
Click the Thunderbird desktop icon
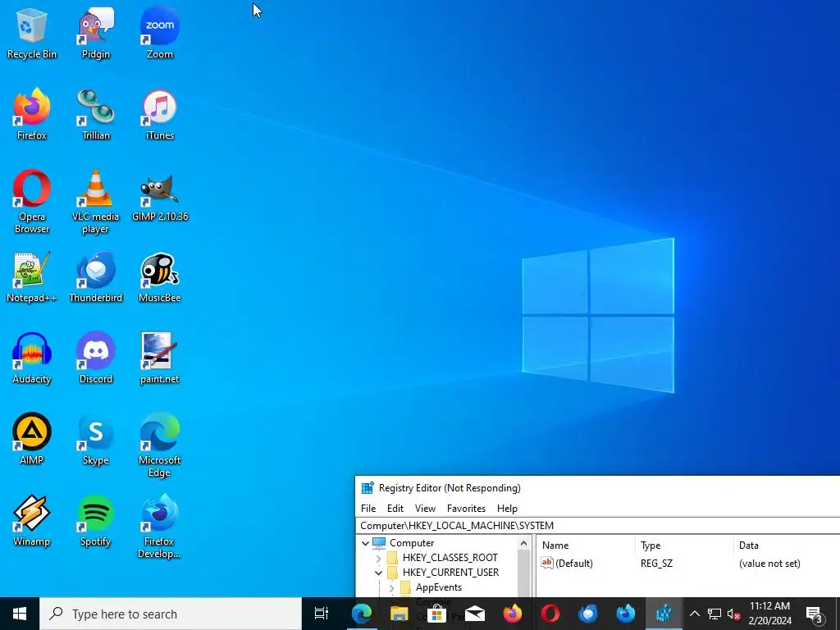(96, 277)
